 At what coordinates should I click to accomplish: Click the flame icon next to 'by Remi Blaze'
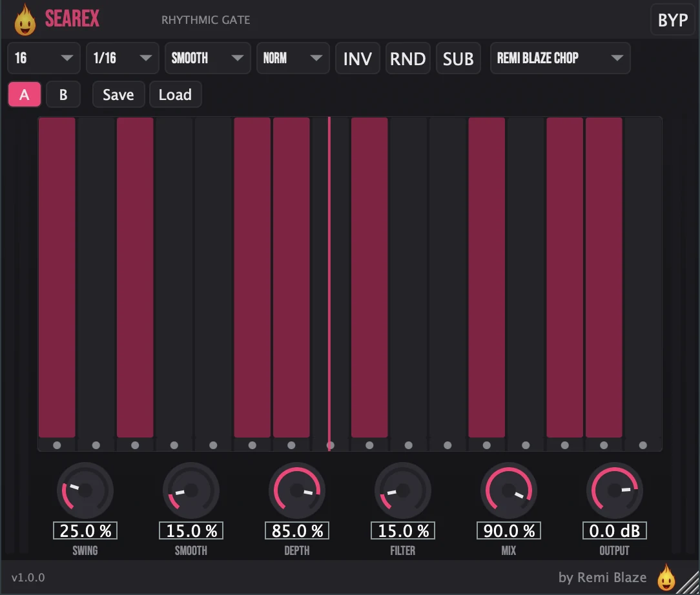point(666,577)
